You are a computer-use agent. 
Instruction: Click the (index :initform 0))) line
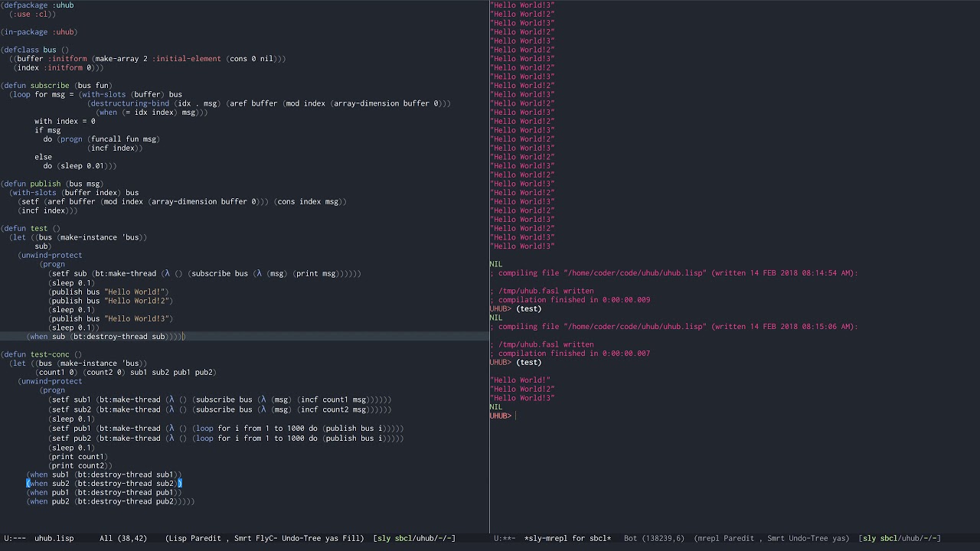(58, 68)
